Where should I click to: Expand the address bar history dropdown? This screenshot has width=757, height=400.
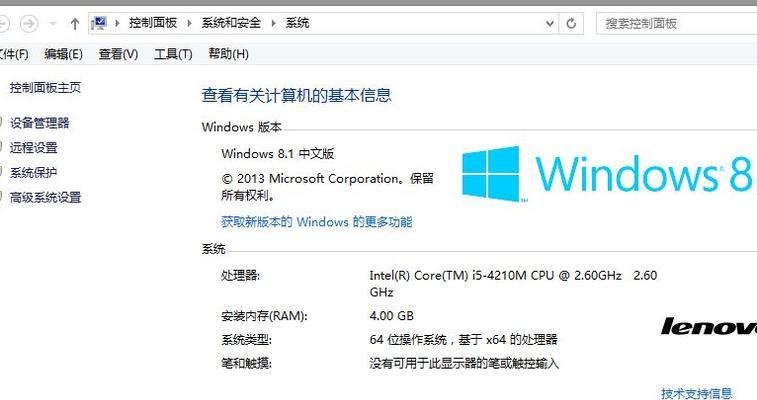549,23
